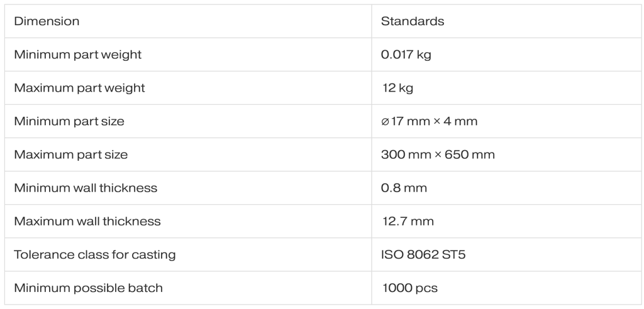Select the Minimum part weight label

point(77,55)
